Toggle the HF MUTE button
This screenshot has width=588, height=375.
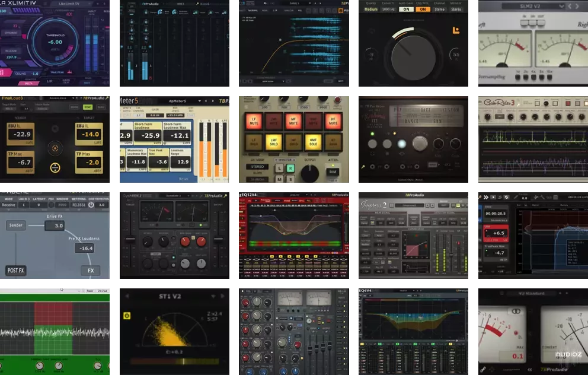(x=333, y=121)
